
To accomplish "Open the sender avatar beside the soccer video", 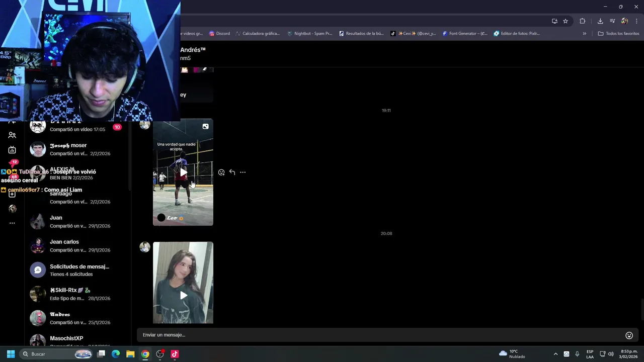I will coord(145,124).
